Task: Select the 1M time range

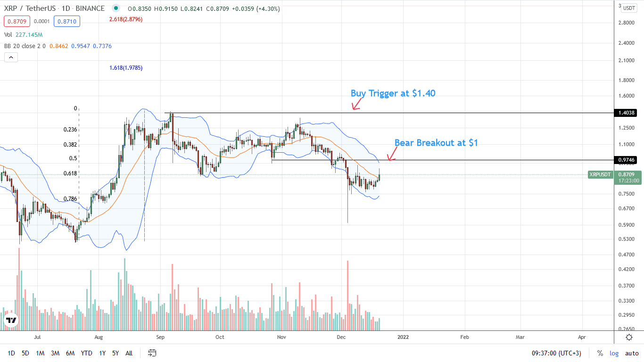Action: pos(40,353)
